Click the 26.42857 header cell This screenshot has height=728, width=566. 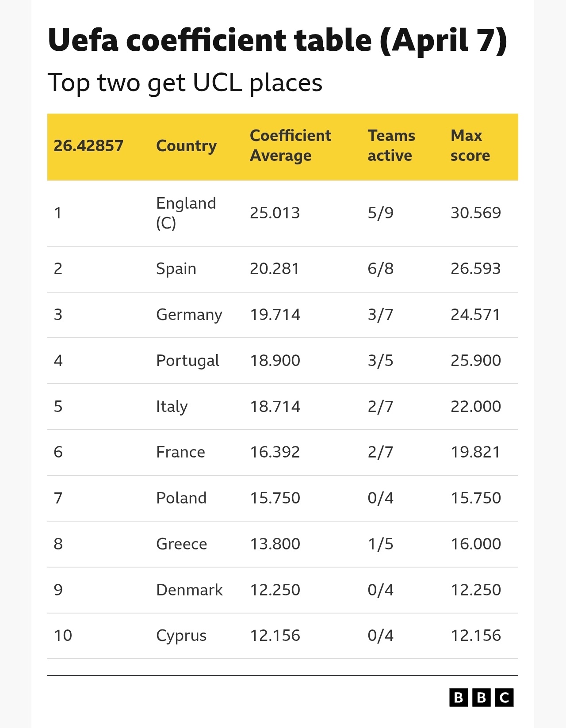pyautogui.click(x=88, y=145)
